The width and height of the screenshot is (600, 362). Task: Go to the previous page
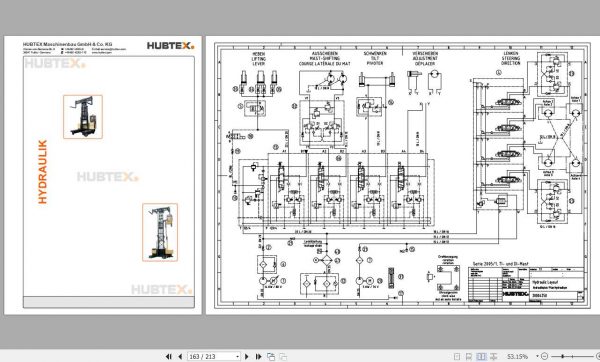[x=180, y=356]
